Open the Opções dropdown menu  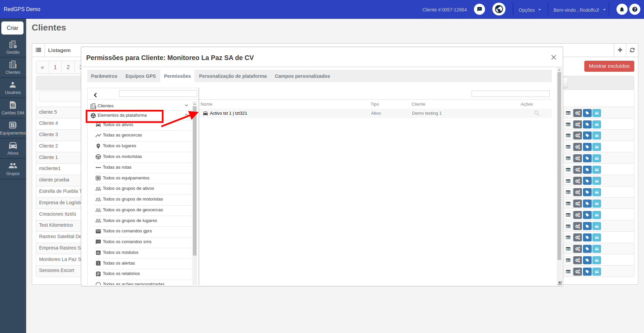[x=530, y=10]
